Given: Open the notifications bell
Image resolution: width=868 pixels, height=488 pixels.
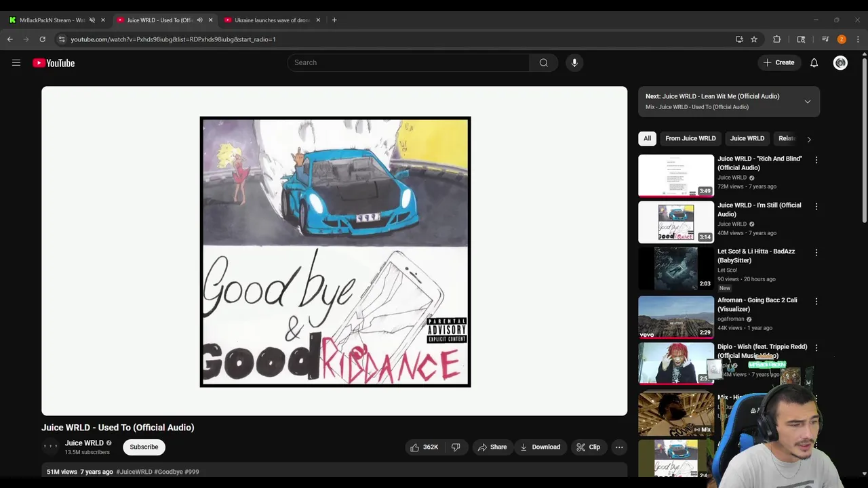Looking at the screenshot, I should point(814,62).
